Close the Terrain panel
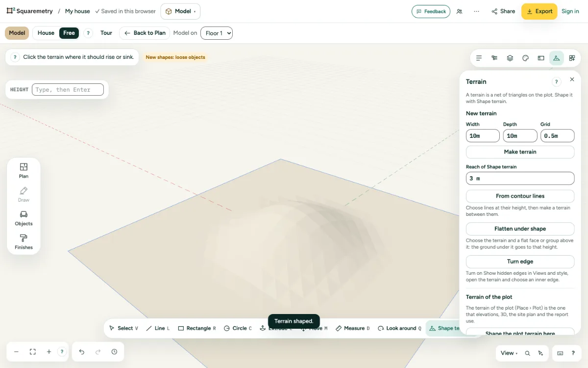The image size is (588, 368). click(x=572, y=79)
